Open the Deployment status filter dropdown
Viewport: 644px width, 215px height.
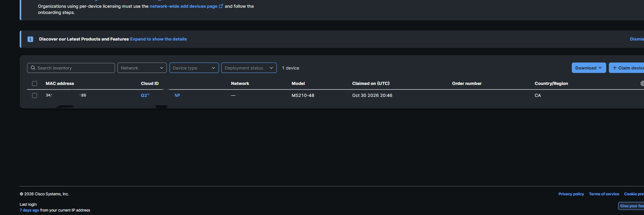(249, 68)
